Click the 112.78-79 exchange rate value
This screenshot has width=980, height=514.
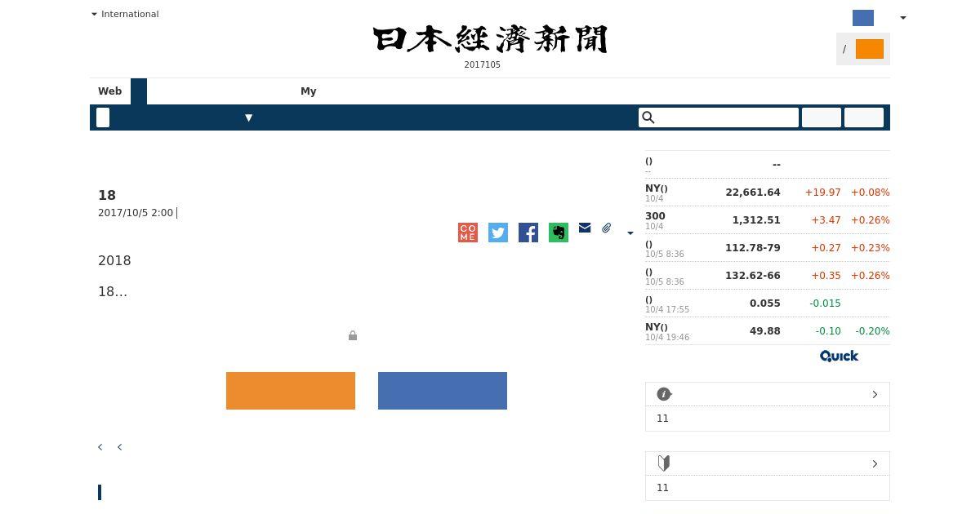click(x=753, y=248)
